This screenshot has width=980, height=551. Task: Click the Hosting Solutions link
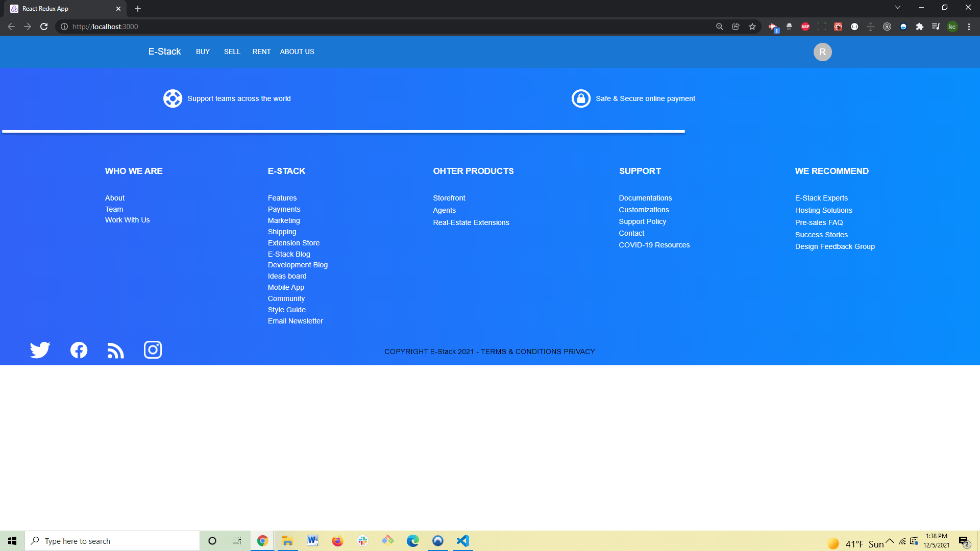(x=823, y=210)
